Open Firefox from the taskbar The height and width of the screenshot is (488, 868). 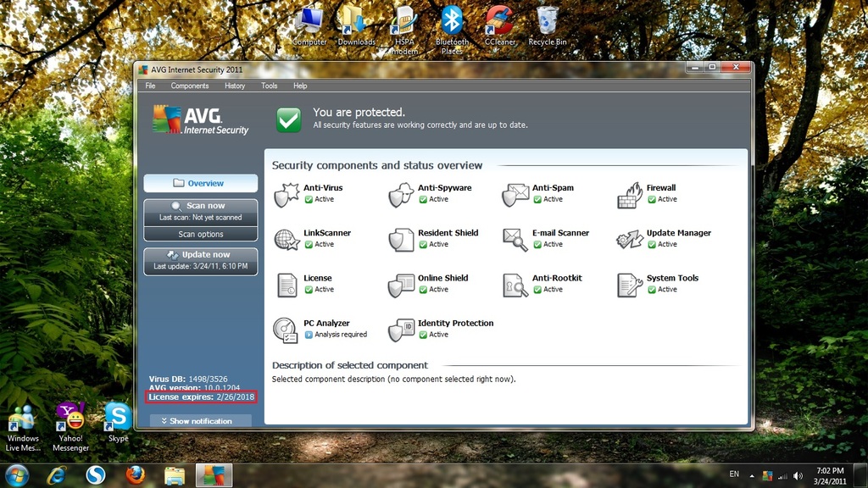point(135,475)
